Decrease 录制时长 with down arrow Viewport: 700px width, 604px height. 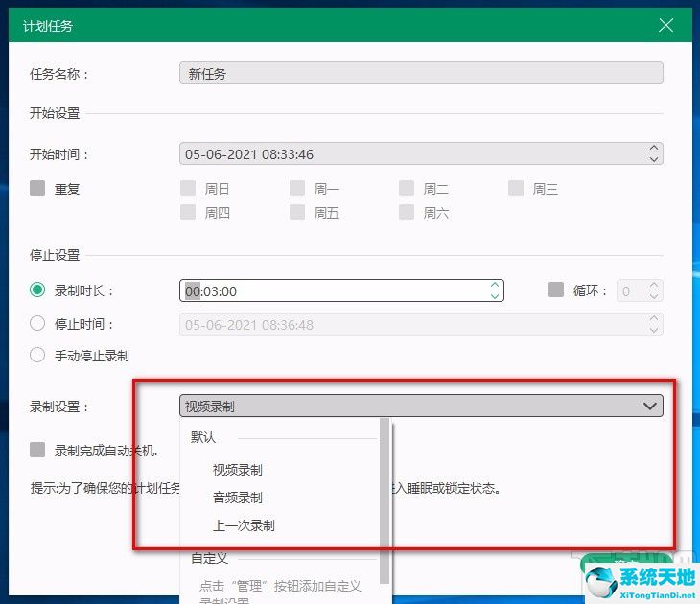[x=495, y=296]
